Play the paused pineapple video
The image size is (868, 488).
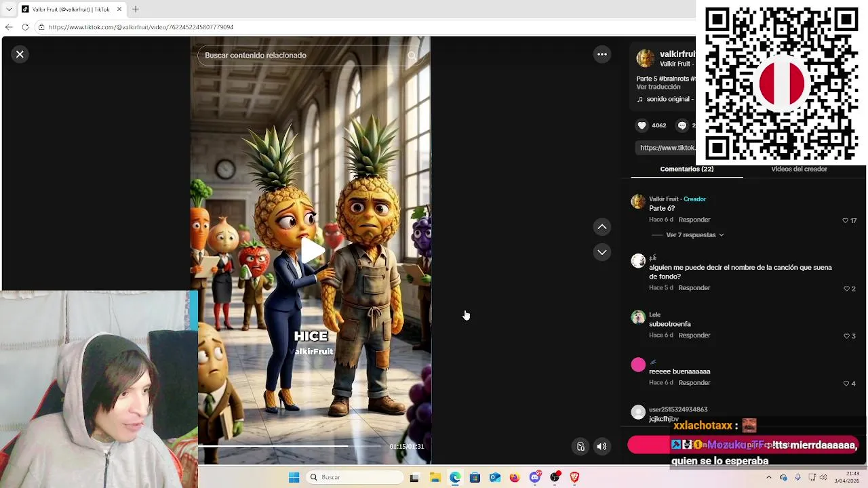point(312,251)
